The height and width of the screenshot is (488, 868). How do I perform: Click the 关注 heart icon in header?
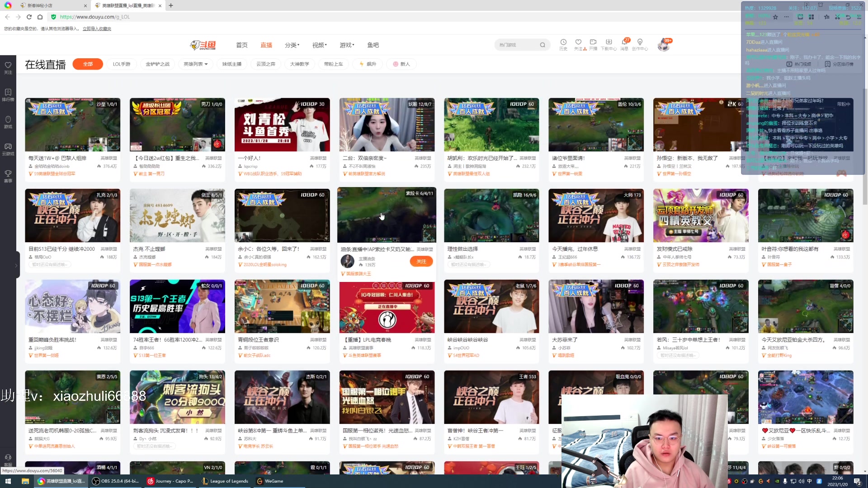point(578,42)
